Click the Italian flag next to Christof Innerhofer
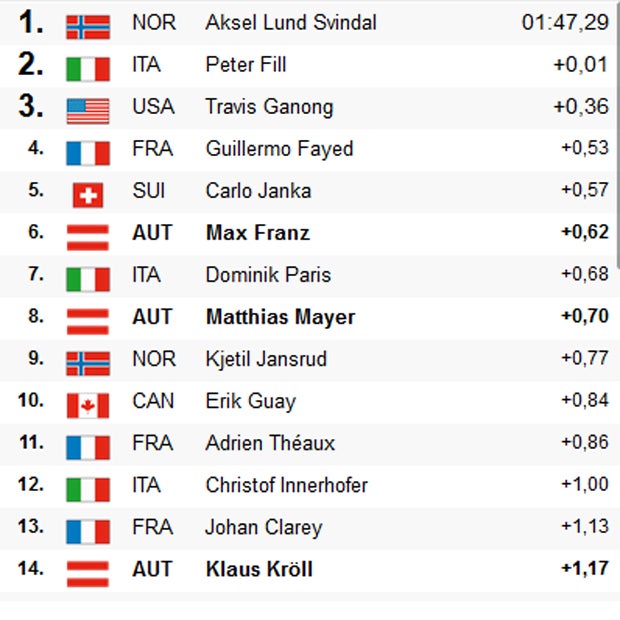Image resolution: width=620 pixels, height=620 pixels. [x=88, y=488]
